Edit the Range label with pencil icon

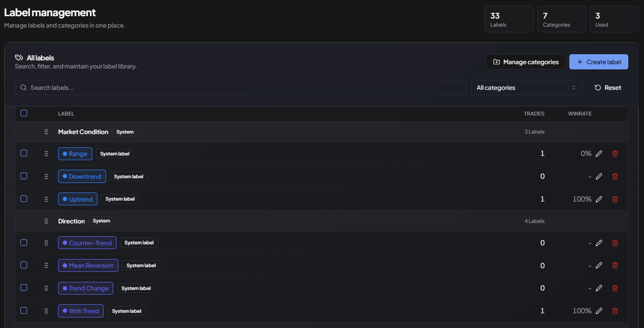coord(599,154)
